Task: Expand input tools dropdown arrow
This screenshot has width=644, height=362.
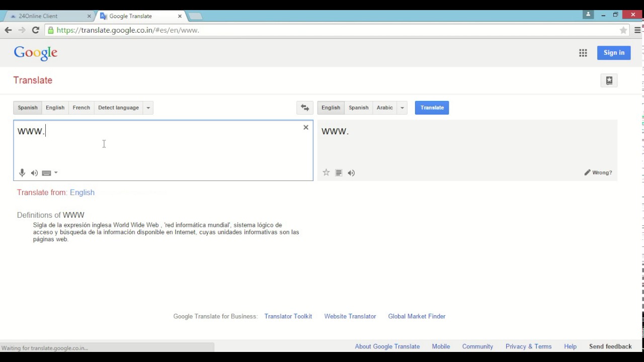Action: pos(56,173)
